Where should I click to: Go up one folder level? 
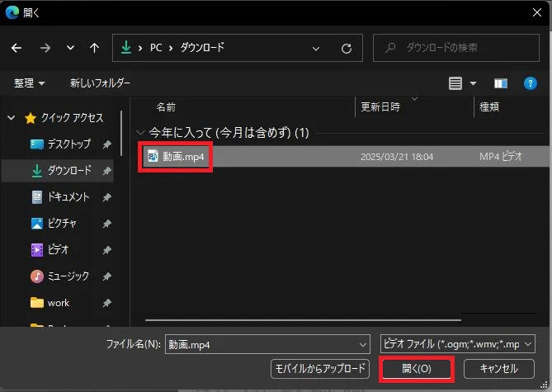click(94, 48)
